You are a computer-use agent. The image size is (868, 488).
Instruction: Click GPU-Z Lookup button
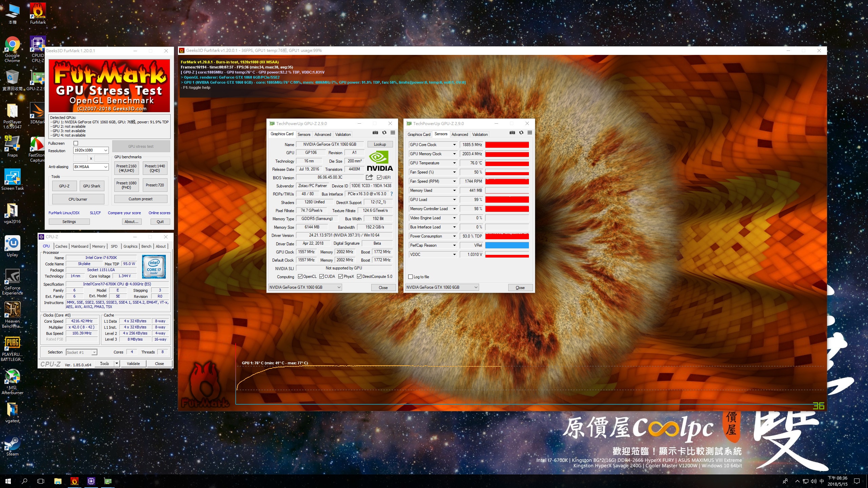[x=380, y=144]
